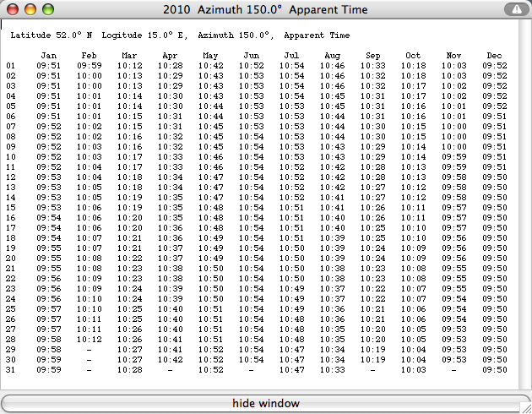Screen dimensions: 532x414
Task: Click the 10:35 value for Aug 28
Action: pyautogui.click(x=333, y=340)
